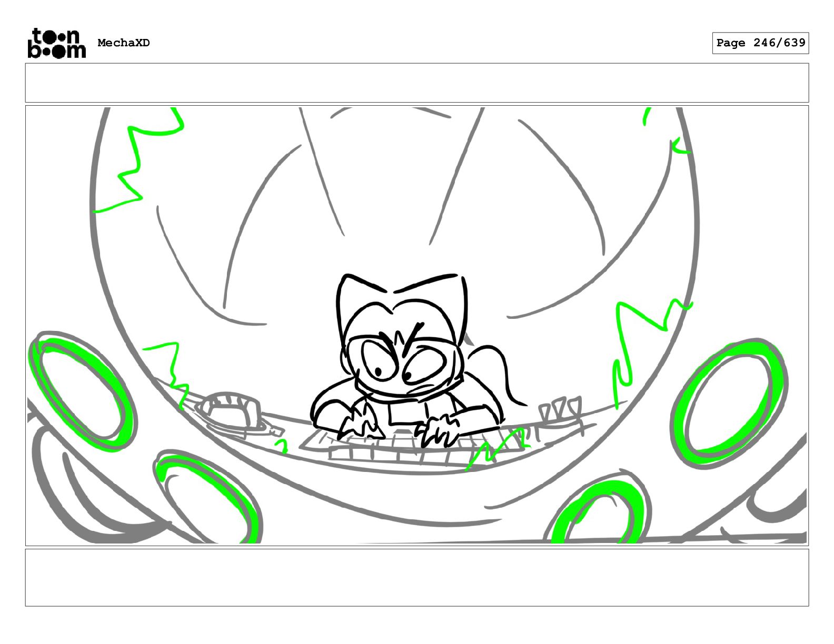Click the Page 246/639 indicator
This screenshot has width=834, height=644.
tap(760, 43)
